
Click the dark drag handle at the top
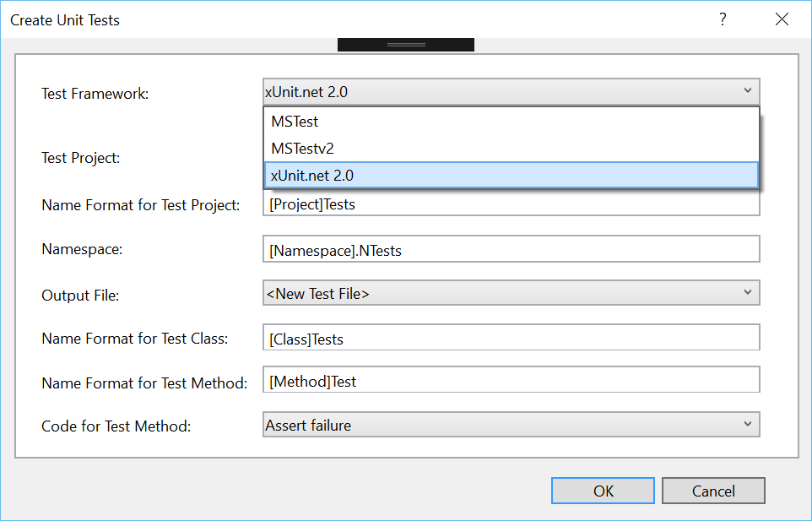406,44
